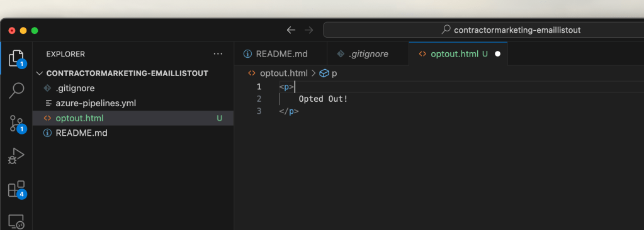Click the p symbol cube icon in breadcrumb

(324, 74)
